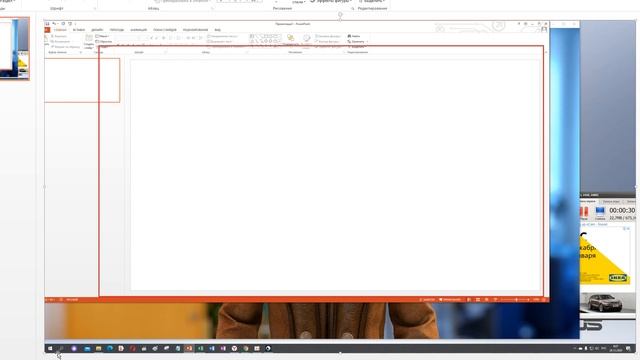Click the PowerPoint icon on the taskbar

pos(189,349)
